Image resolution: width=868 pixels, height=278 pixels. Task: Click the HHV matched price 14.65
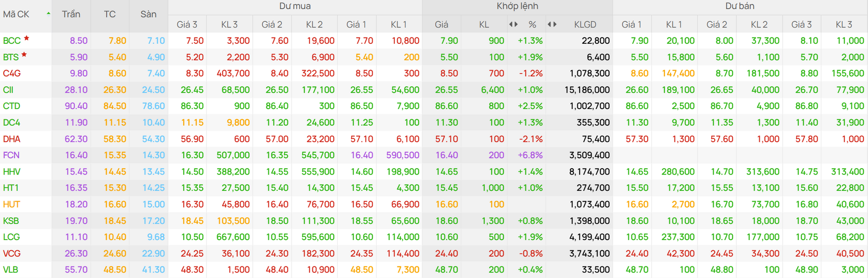[446, 172]
